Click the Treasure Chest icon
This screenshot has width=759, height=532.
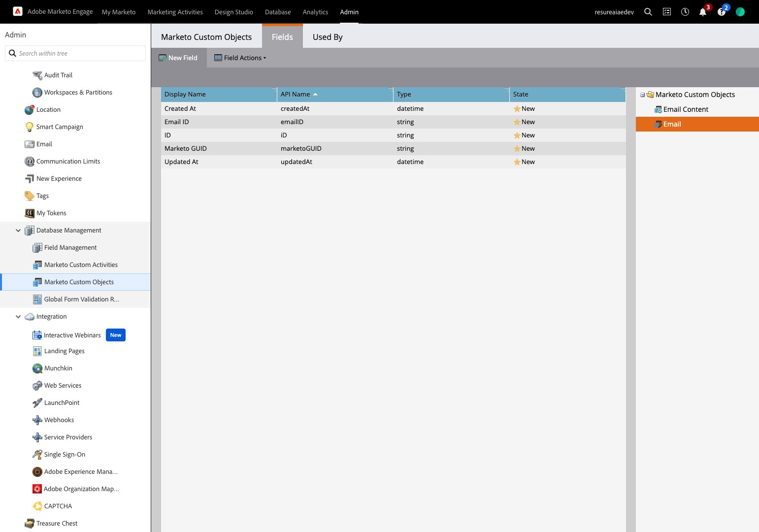30,524
